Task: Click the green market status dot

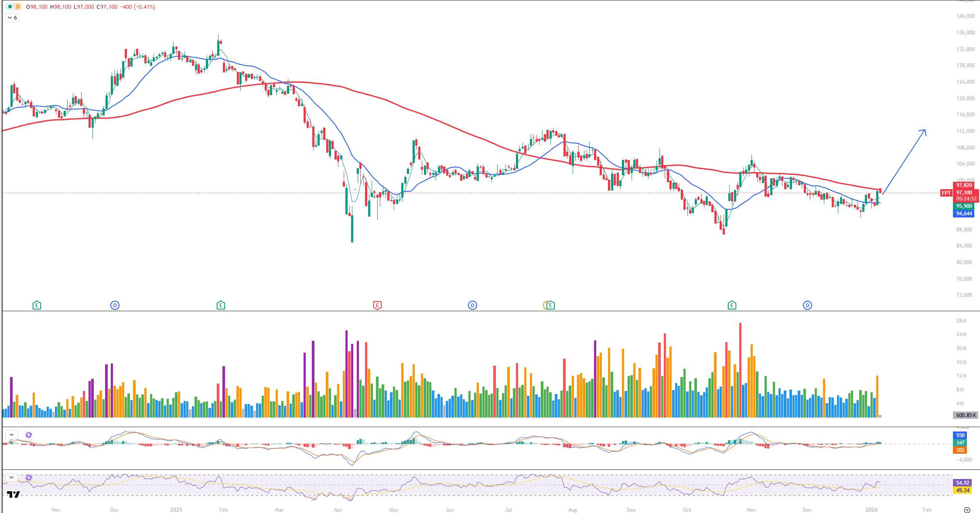Action: pos(10,7)
